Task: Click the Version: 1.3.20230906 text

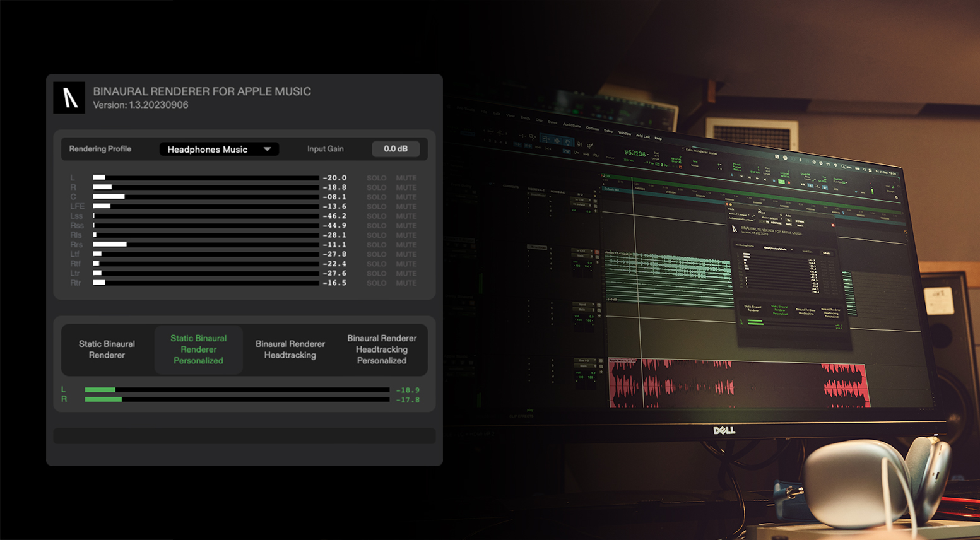Action: [x=141, y=105]
